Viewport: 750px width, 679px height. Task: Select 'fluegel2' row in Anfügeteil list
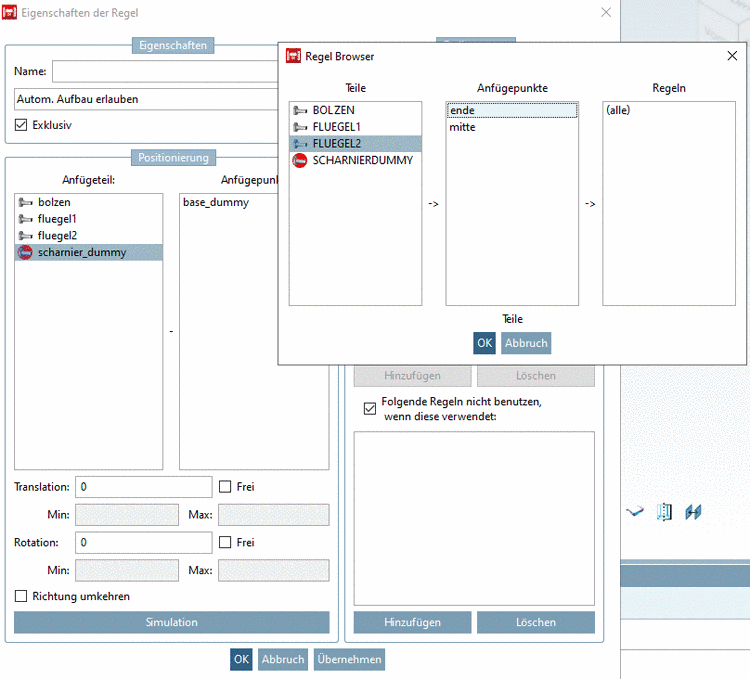pos(88,236)
